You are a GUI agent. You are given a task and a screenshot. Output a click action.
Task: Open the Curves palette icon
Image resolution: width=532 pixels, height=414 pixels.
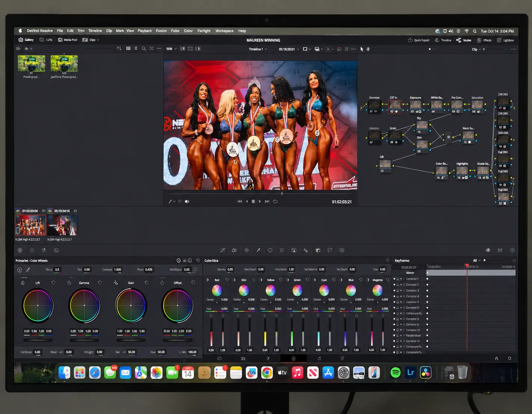click(223, 250)
